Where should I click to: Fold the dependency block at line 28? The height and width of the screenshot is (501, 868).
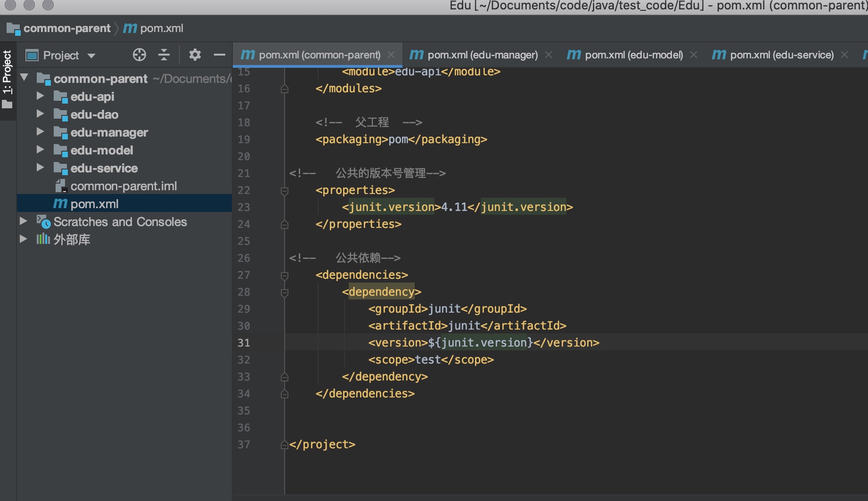[x=285, y=292]
